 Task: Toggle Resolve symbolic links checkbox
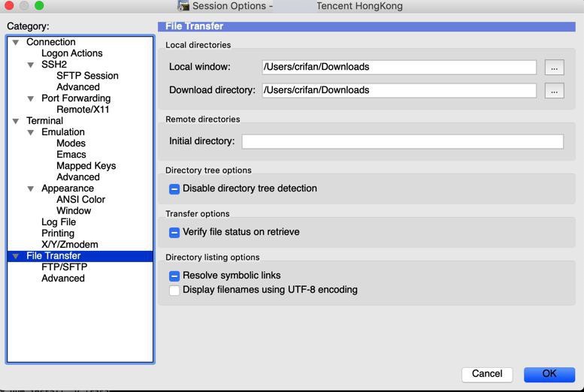pos(174,276)
